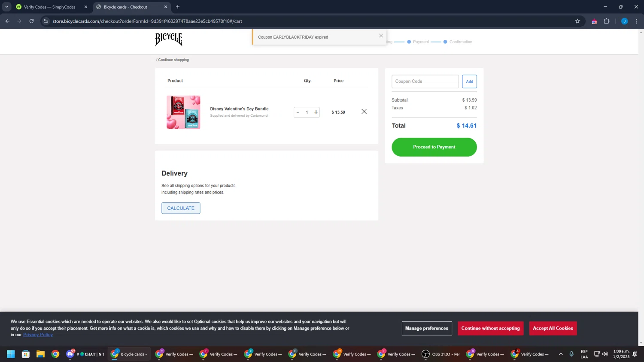Viewport: 644px width, 362px height.
Task: Select the Payment step in progress bar
Action: [x=418, y=42]
